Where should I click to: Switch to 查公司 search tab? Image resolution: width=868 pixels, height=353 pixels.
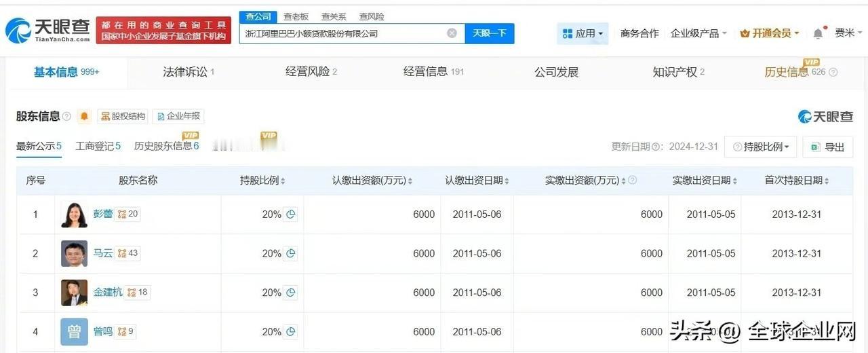258,16
